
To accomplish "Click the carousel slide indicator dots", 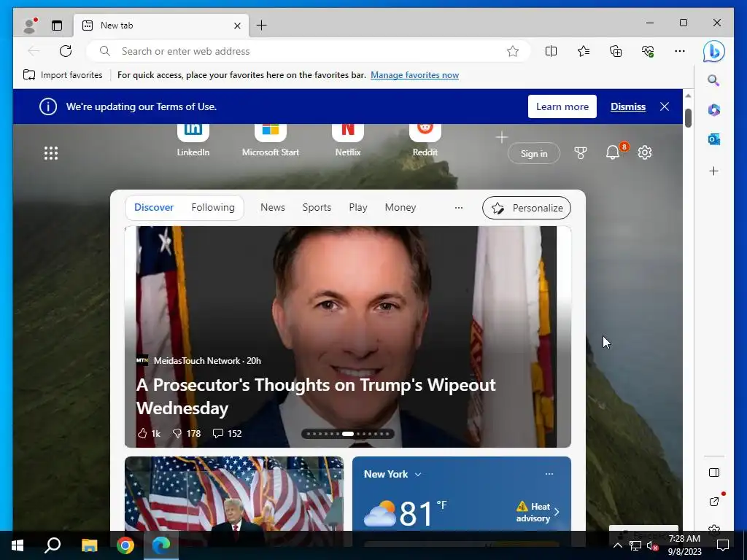I will (348, 434).
